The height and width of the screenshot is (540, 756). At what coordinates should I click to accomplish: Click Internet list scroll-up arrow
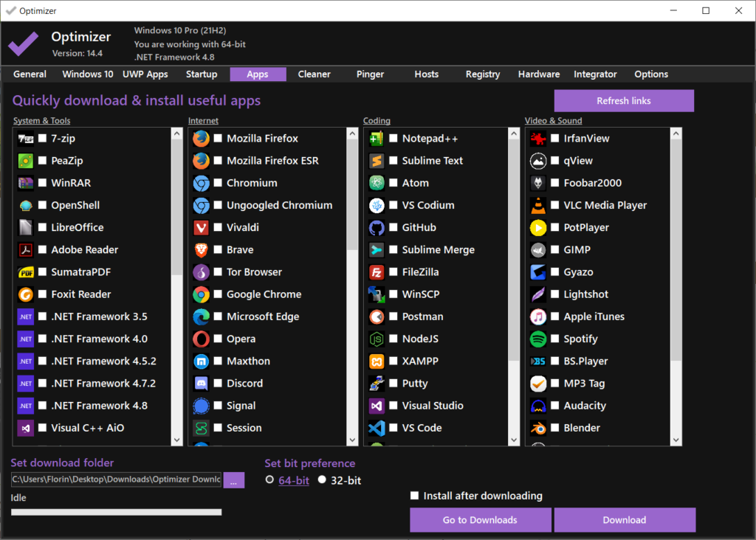352,134
